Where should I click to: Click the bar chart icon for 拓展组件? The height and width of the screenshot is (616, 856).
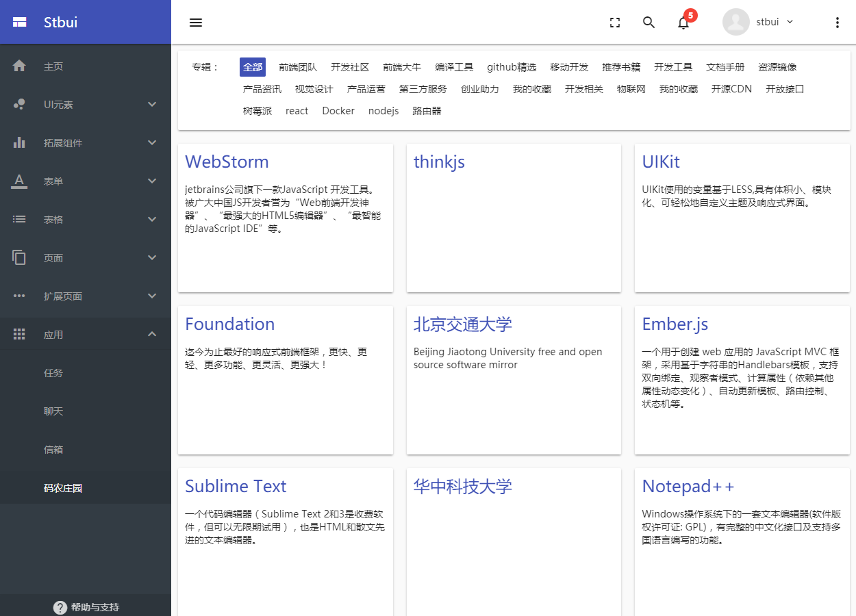[x=19, y=142]
